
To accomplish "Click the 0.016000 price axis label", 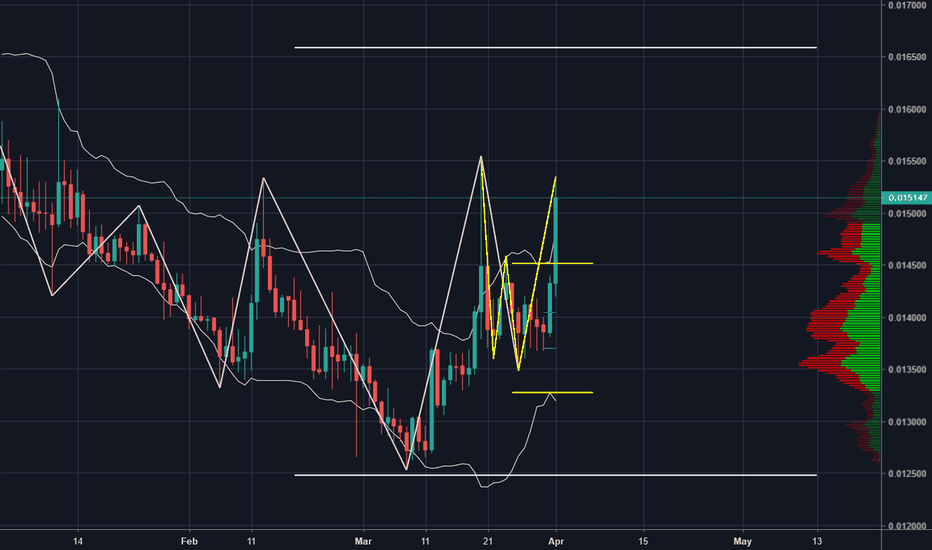I will tap(907, 109).
